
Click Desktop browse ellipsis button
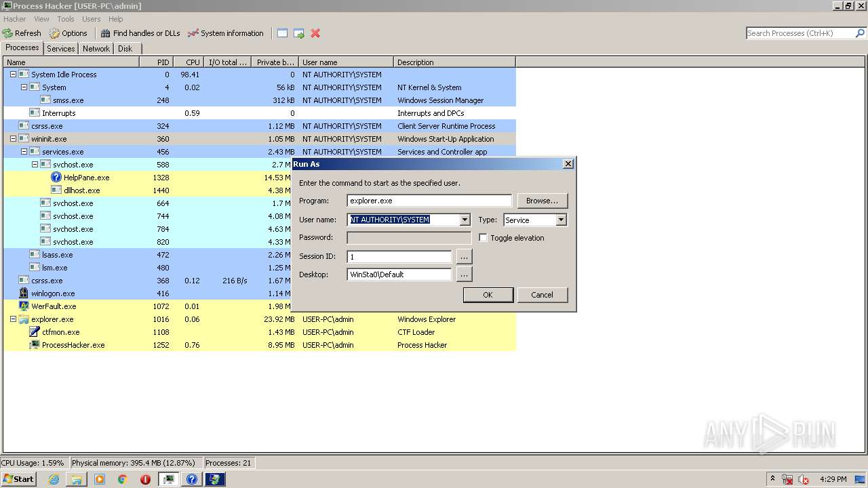coord(464,274)
